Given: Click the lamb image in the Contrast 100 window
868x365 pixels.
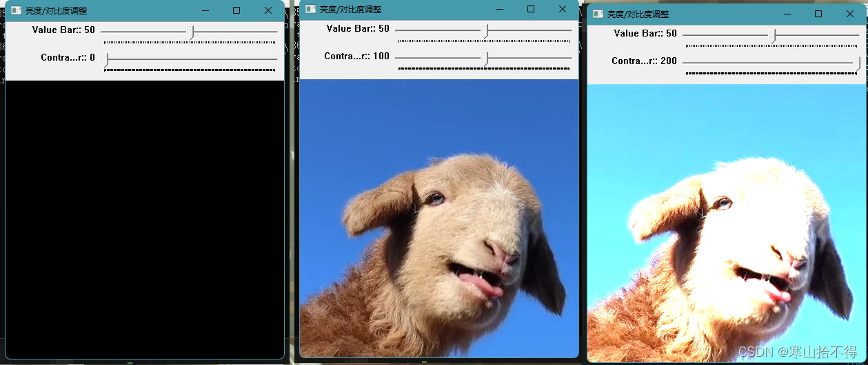Looking at the screenshot, I should pos(439,218).
